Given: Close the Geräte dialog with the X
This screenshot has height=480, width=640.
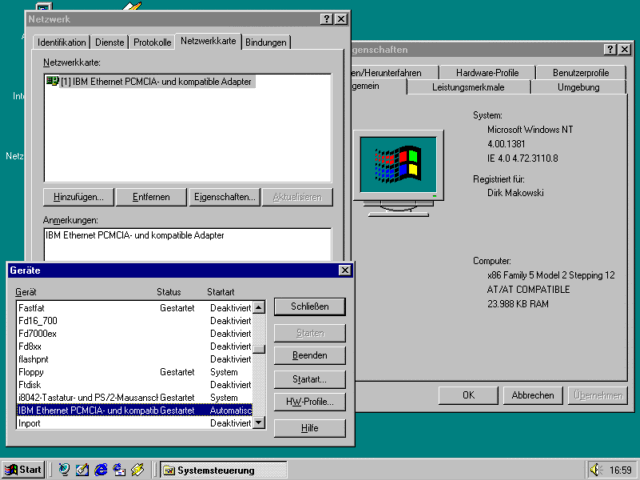Looking at the screenshot, I should (x=345, y=270).
